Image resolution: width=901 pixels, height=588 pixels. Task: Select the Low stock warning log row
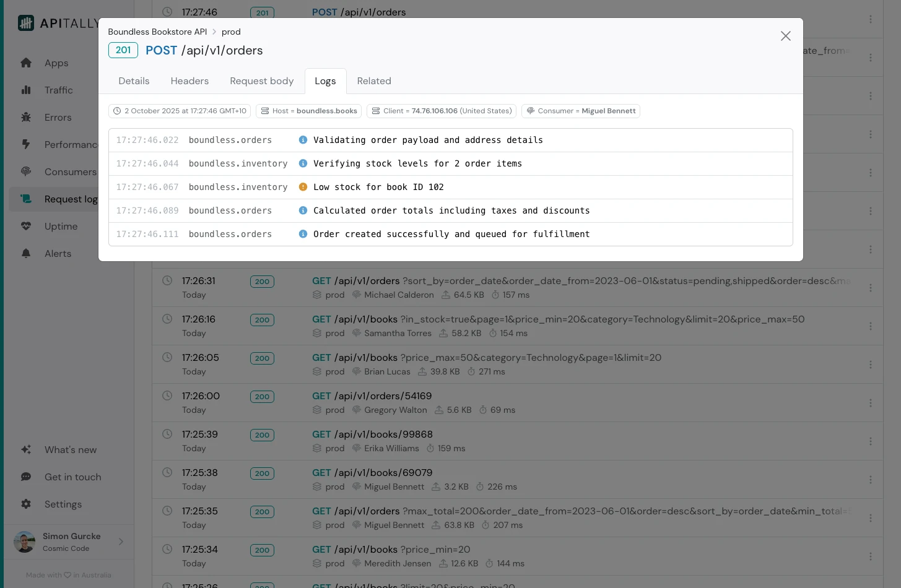pyautogui.click(x=450, y=187)
